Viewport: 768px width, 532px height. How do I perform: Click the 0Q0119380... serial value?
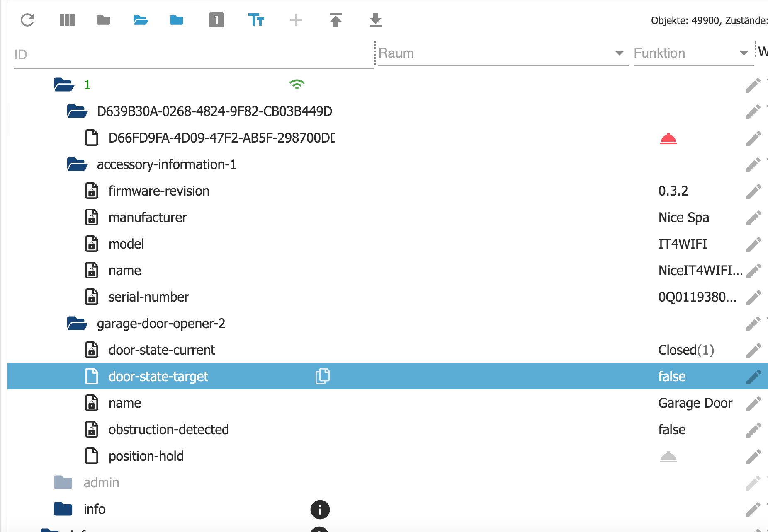[x=698, y=297]
